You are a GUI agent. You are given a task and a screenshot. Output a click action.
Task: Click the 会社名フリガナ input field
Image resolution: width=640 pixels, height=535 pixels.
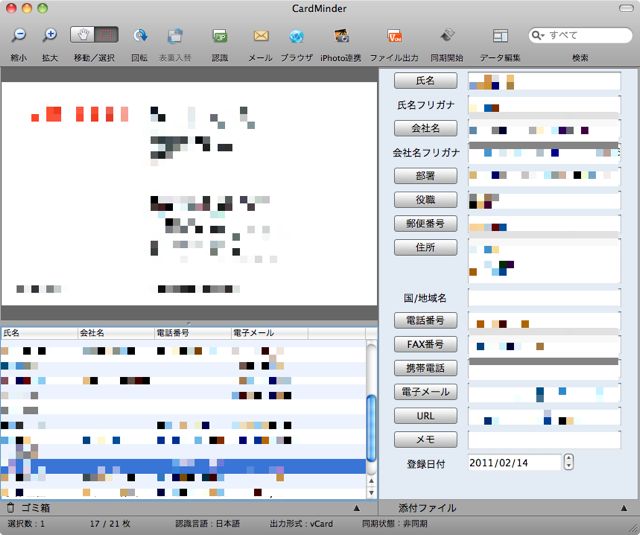[x=544, y=153]
